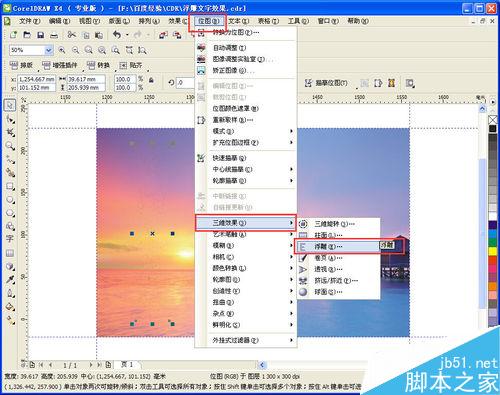Image resolution: width=500 pixels, height=395 pixels.
Task: Open the 50% zoom level dropdown
Action: point(49,50)
